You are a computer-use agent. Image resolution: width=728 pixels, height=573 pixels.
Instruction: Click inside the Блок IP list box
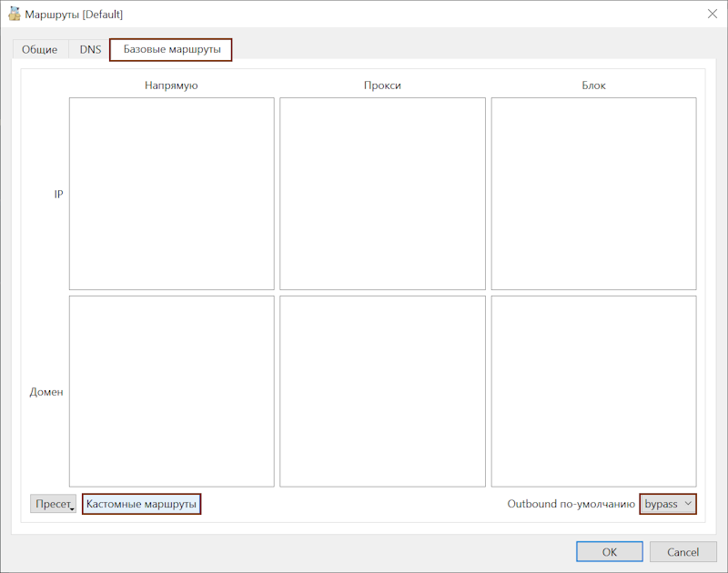(593, 194)
